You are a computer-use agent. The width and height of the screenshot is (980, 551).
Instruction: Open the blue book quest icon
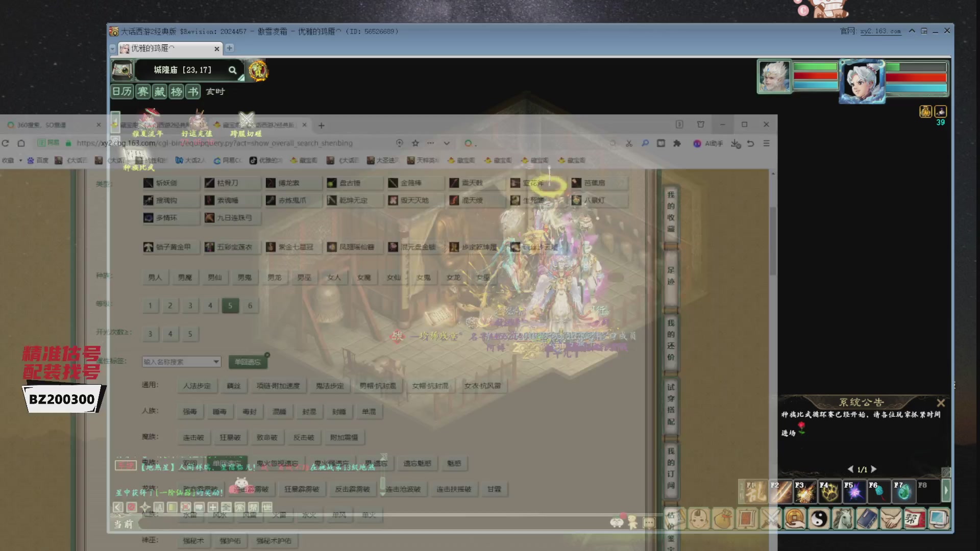tap(867, 519)
